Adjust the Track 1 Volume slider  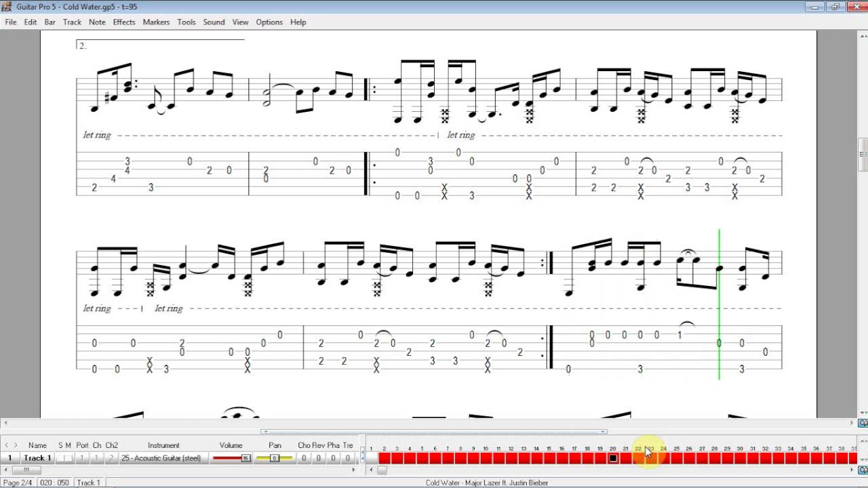[231, 458]
